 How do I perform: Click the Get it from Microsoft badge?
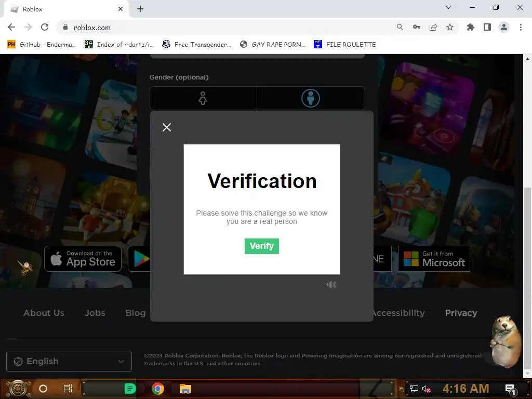click(x=434, y=259)
